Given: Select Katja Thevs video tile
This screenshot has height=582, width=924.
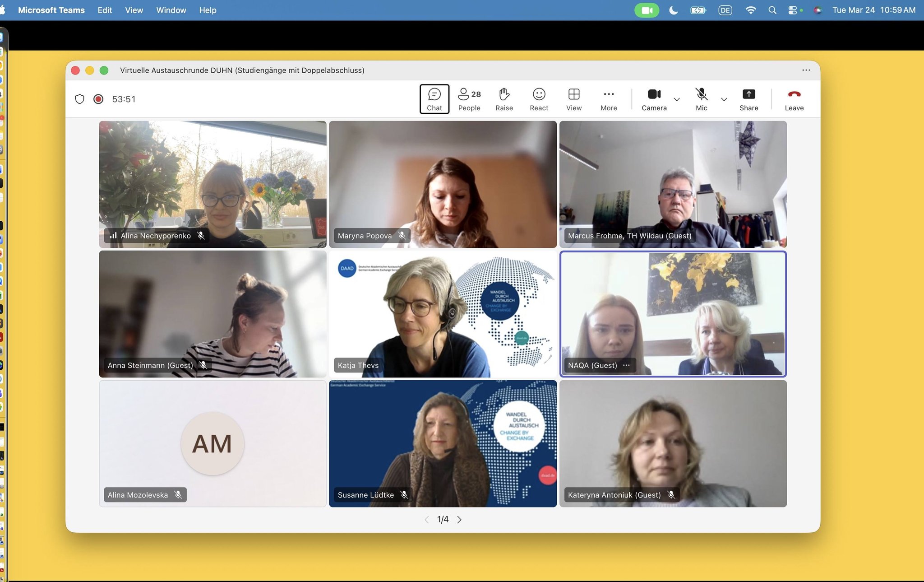Looking at the screenshot, I should click(x=443, y=314).
